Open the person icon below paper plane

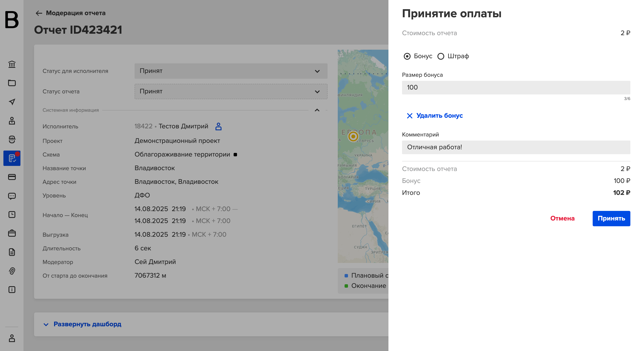tap(12, 121)
